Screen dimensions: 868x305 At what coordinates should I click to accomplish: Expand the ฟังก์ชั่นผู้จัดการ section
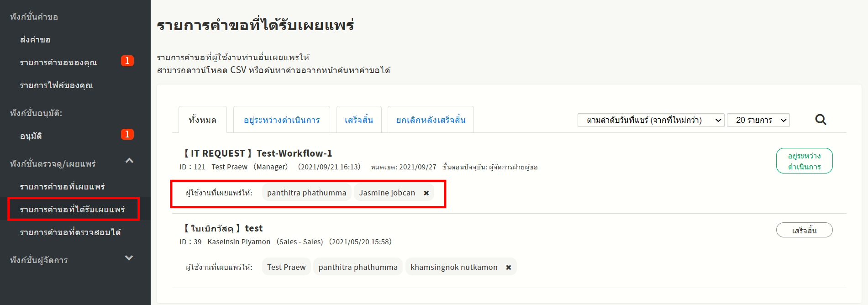coord(129,258)
